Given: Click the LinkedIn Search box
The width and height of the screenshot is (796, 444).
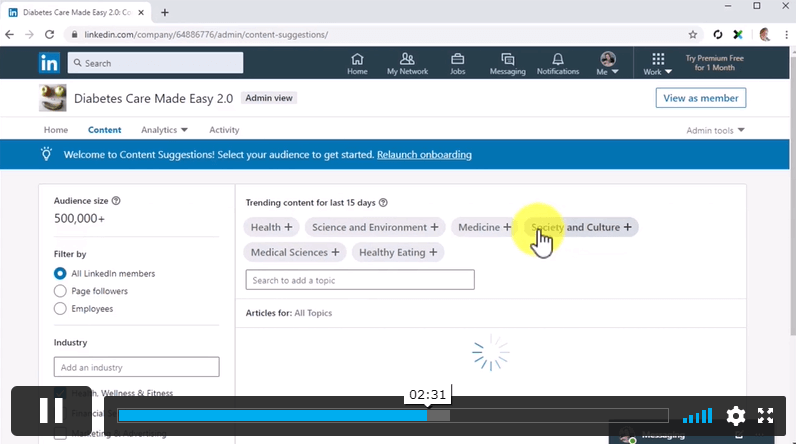Looking at the screenshot, I should 155,63.
